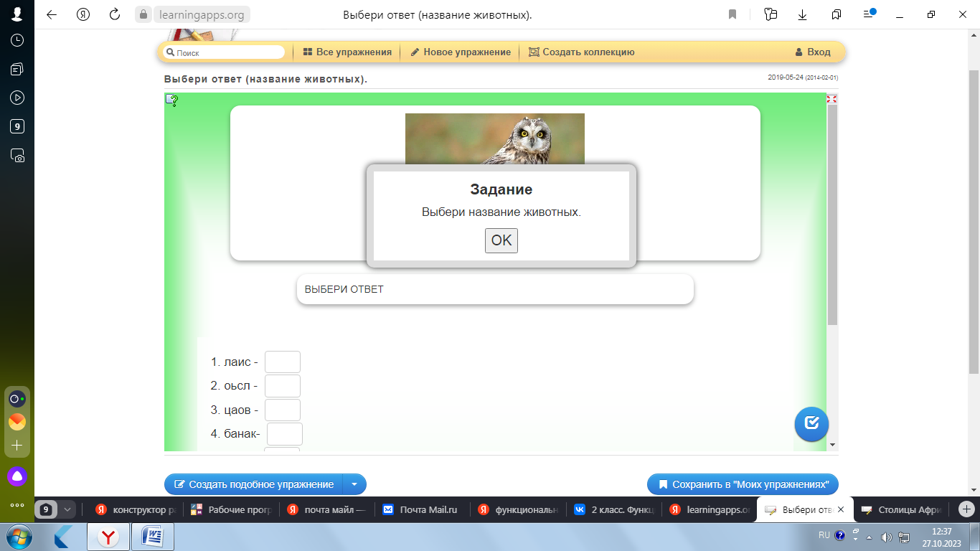This screenshot has width=980, height=551.
Task: Open the Alice assistant purple icon
Action: coord(17,476)
